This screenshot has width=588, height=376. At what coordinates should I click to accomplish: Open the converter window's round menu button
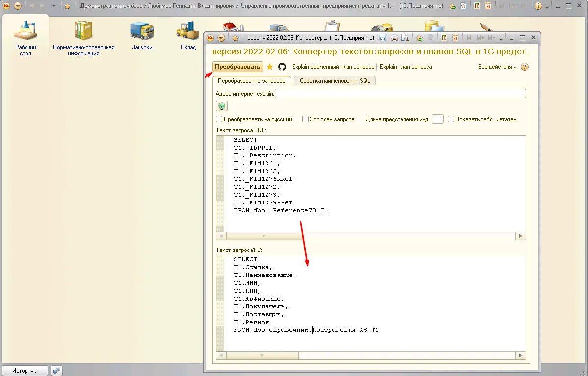click(x=221, y=38)
